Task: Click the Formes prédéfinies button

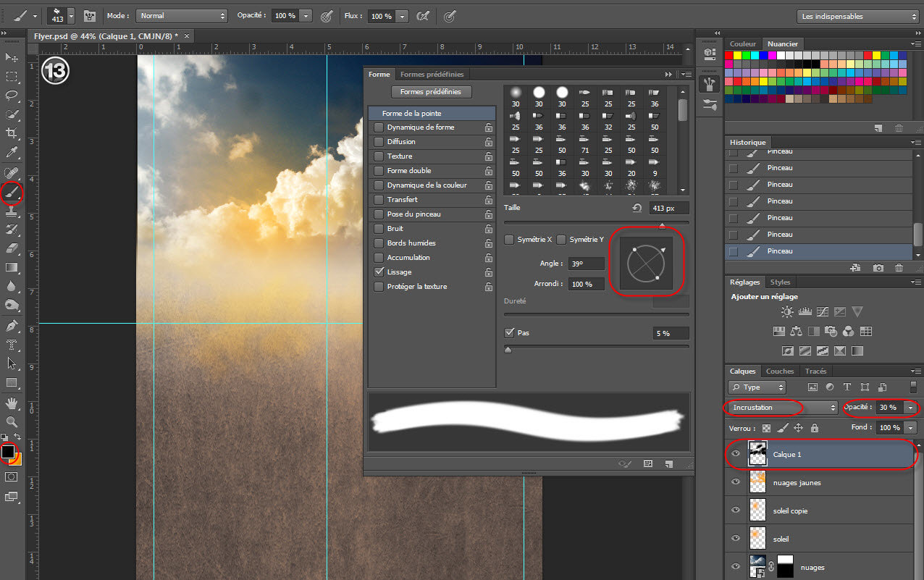Action: click(431, 92)
